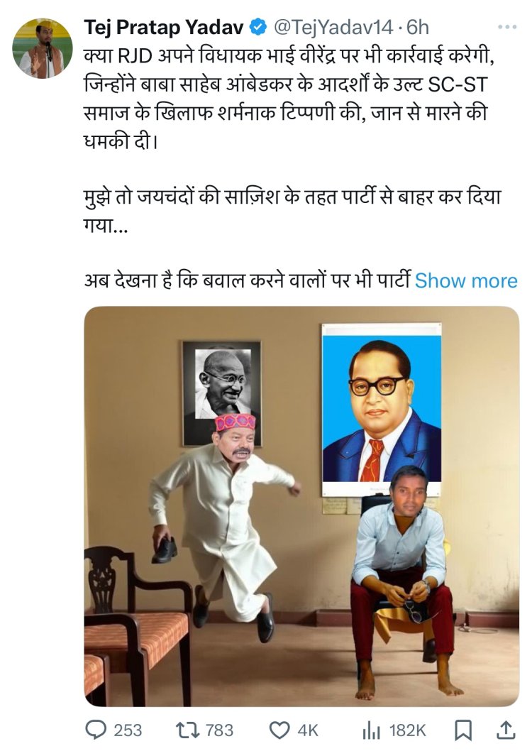Click the first paragraph mentioning RJD

point(289,99)
